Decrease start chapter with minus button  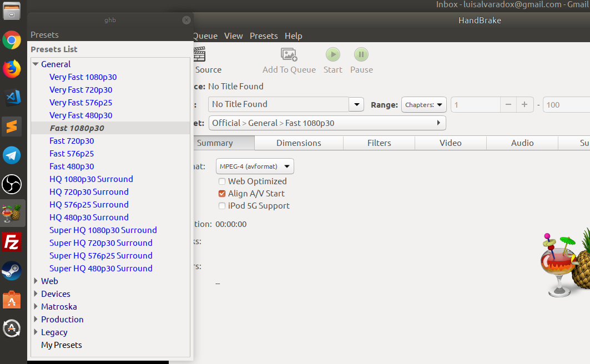(508, 104)
